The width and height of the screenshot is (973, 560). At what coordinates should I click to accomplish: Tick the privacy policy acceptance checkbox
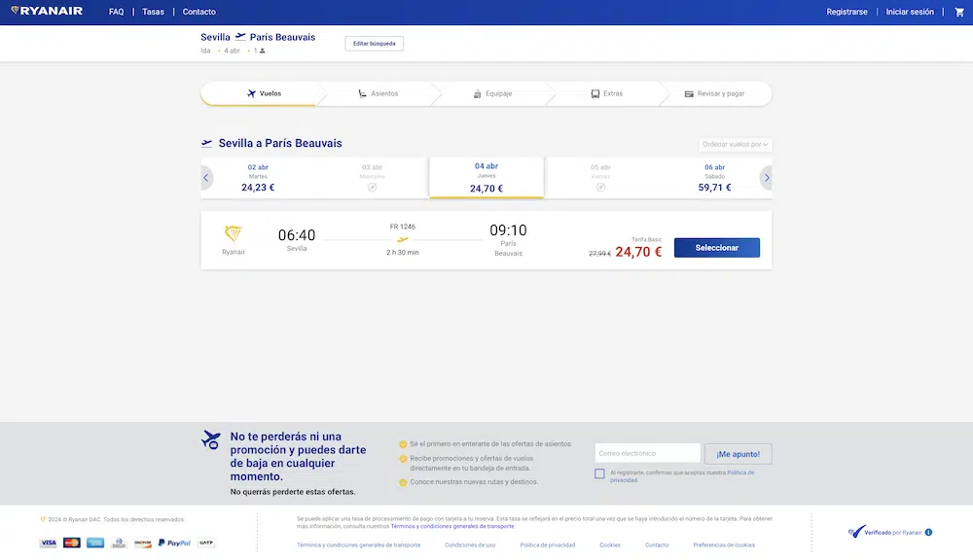tap(599, 473)
